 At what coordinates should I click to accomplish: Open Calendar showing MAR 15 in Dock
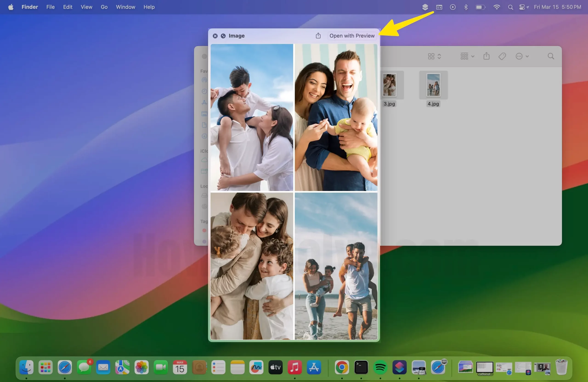[180, 367]
